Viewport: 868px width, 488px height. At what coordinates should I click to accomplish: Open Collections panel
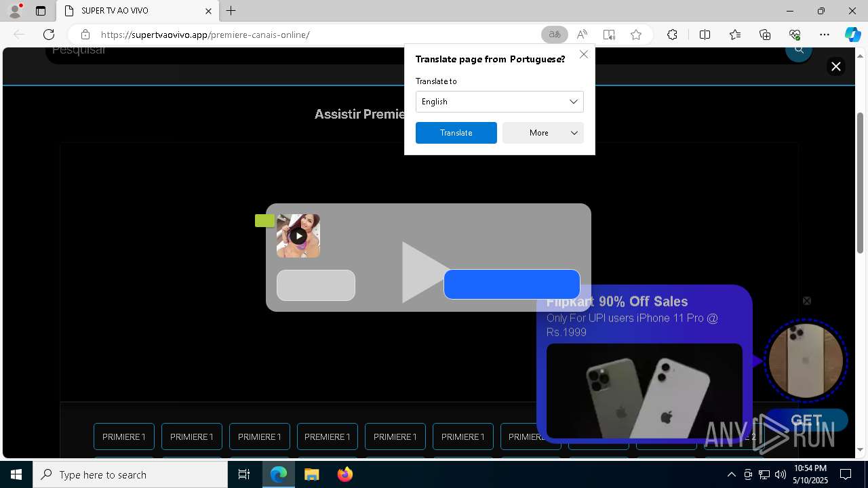click(x=765, y=35)
